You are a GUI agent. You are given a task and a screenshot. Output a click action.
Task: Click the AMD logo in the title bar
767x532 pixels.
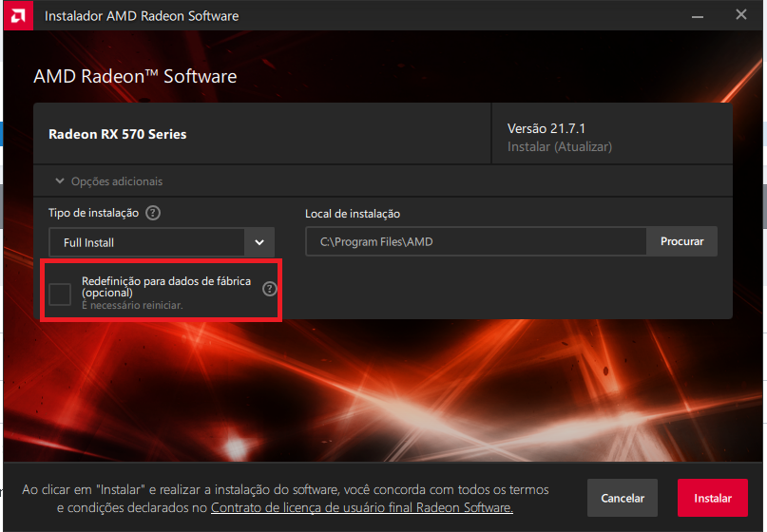pyautogui.click(x=18, y=15)
